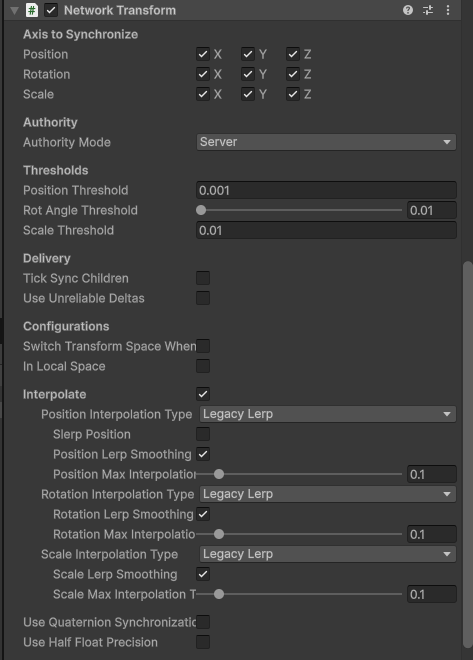Click the Tick Sync Children label

tap(76, 278)
